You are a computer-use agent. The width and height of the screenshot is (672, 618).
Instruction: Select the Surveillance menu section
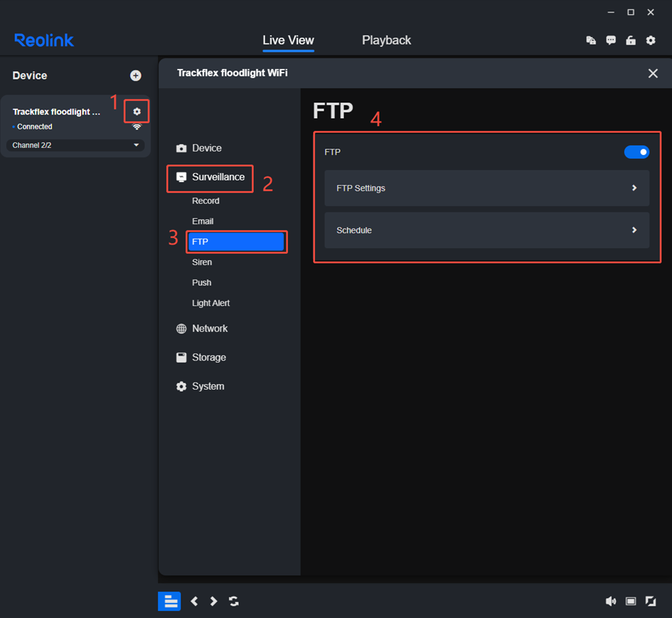click(210, 177)
